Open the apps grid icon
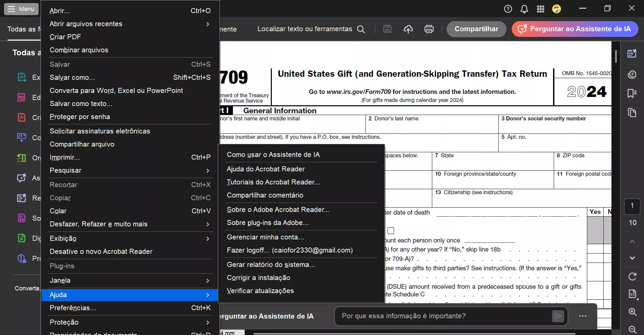 click(x=541, y=9)
